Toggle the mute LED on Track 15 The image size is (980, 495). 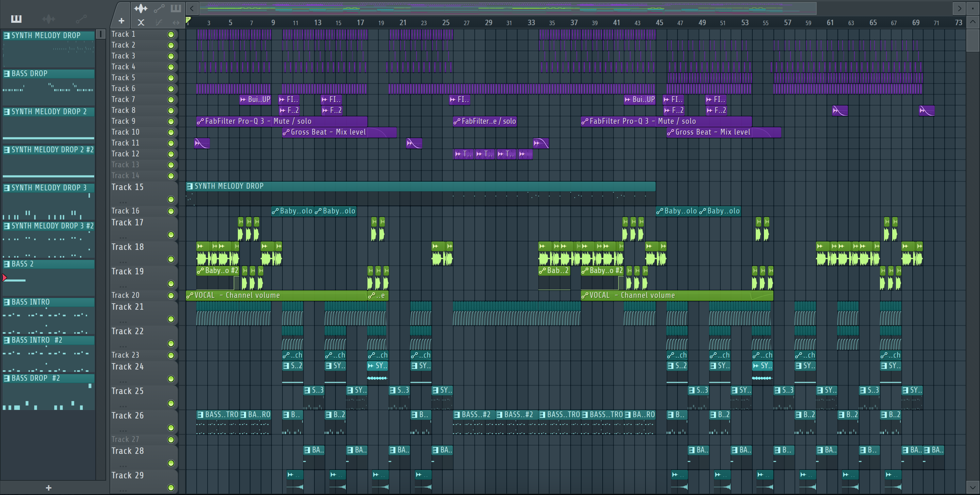[x=171, y=200]
